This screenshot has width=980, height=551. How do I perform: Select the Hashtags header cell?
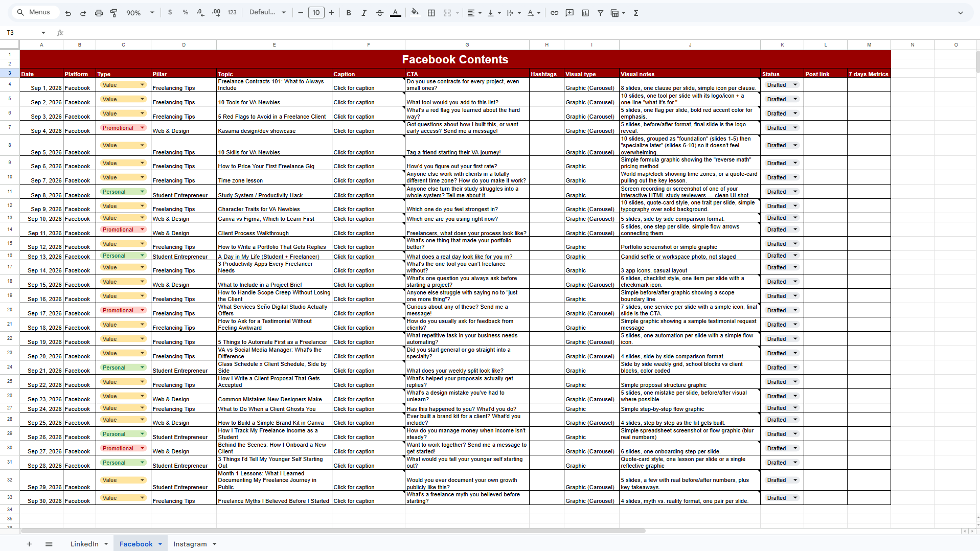[546, 74]
